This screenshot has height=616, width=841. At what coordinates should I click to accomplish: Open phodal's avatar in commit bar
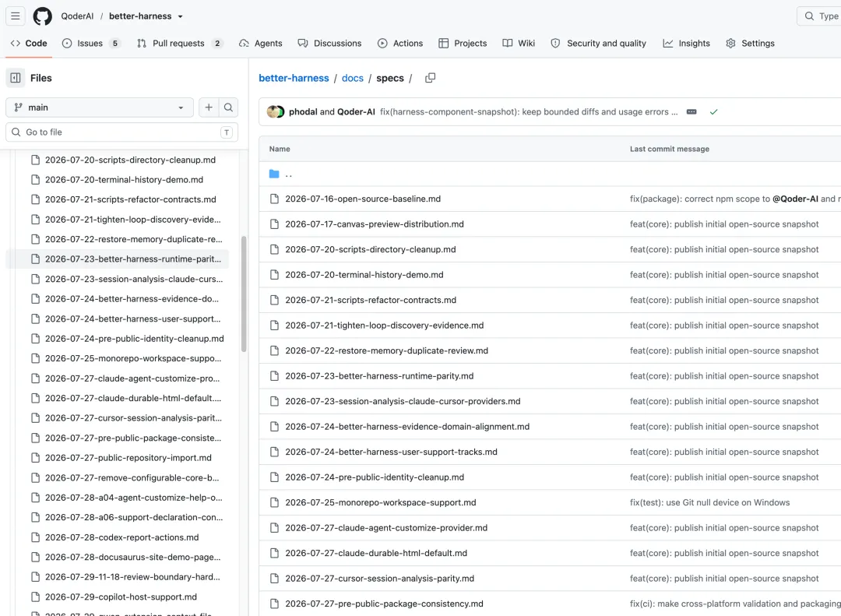[x=273, y=111]
